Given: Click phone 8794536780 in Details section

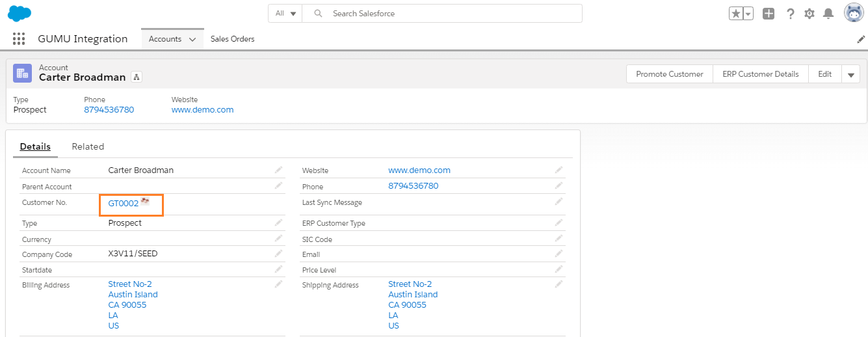Looking at the screenshot, I should click(x=414, y=186).
